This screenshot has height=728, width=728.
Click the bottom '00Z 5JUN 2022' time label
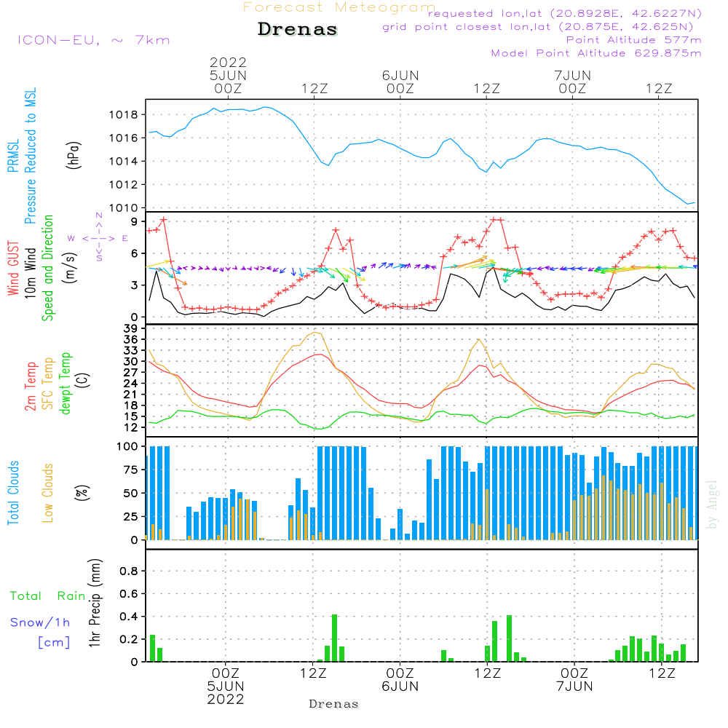pyautogui.click(x=226, y=687)
